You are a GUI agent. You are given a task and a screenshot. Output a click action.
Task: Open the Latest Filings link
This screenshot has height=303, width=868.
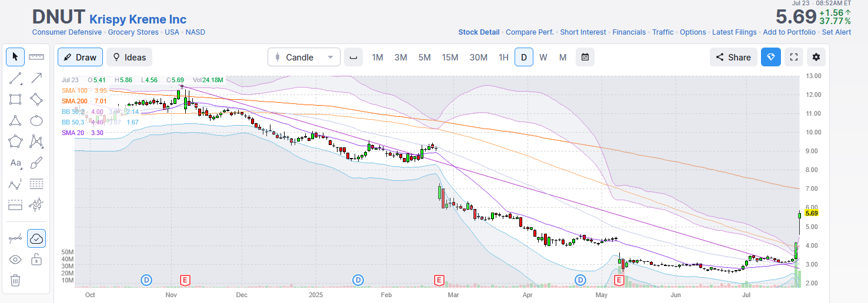pos(735,32)
